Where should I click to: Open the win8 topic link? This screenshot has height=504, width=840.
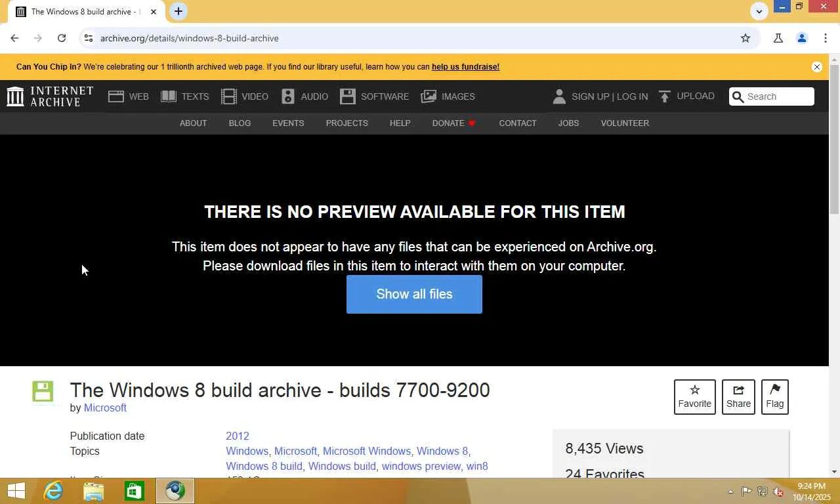click(x=477, y=467)
